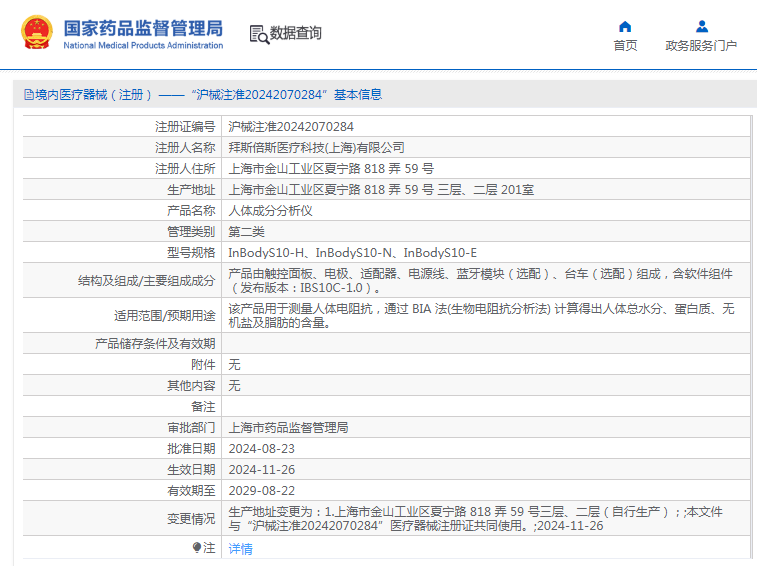This screenshot has width=757, height=566.
Task: Select the 人体成分分析仪 product name cell
Action: (x=486, y=211)
